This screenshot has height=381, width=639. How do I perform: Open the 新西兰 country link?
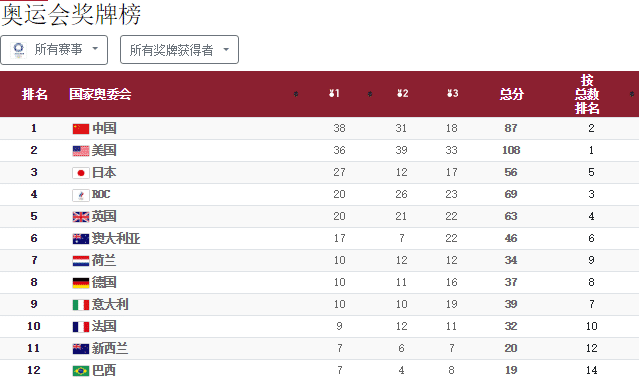coord(110,348)
